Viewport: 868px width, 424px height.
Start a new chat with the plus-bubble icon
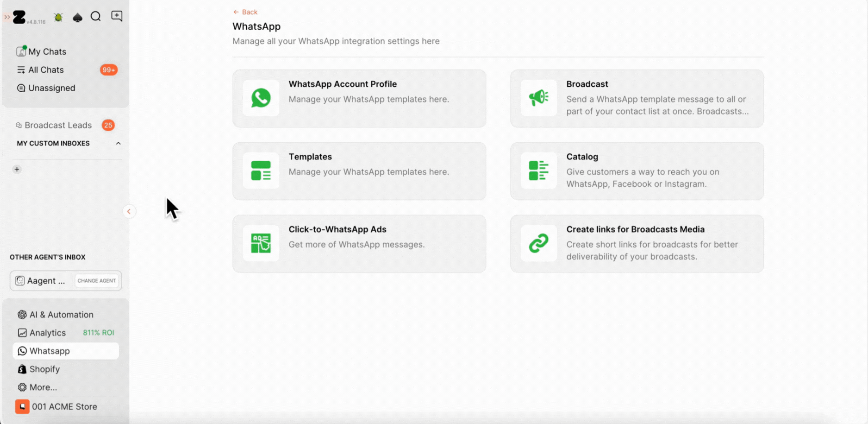pyautogui.click(x=117, y=16)
